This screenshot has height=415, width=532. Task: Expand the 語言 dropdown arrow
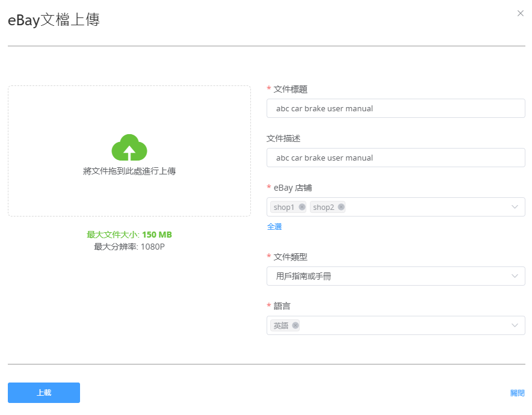point(515,325)
